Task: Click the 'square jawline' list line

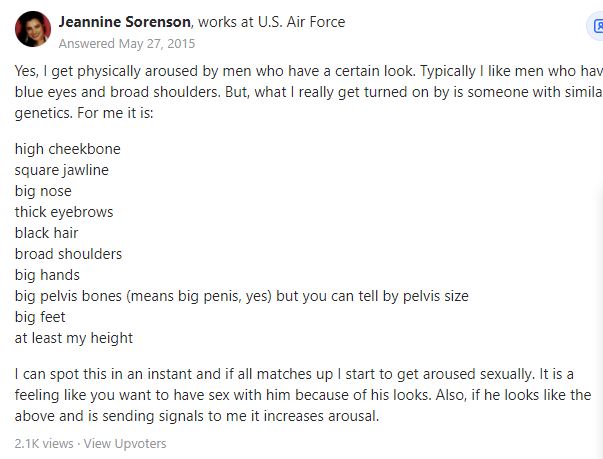Action: coord(62,170)
